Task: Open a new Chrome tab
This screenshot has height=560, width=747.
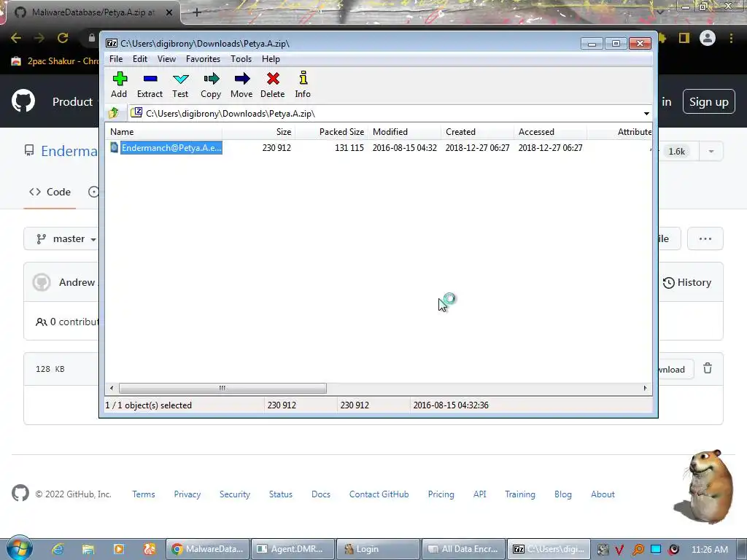Action: pyautogui.click(x=197, y=12)
